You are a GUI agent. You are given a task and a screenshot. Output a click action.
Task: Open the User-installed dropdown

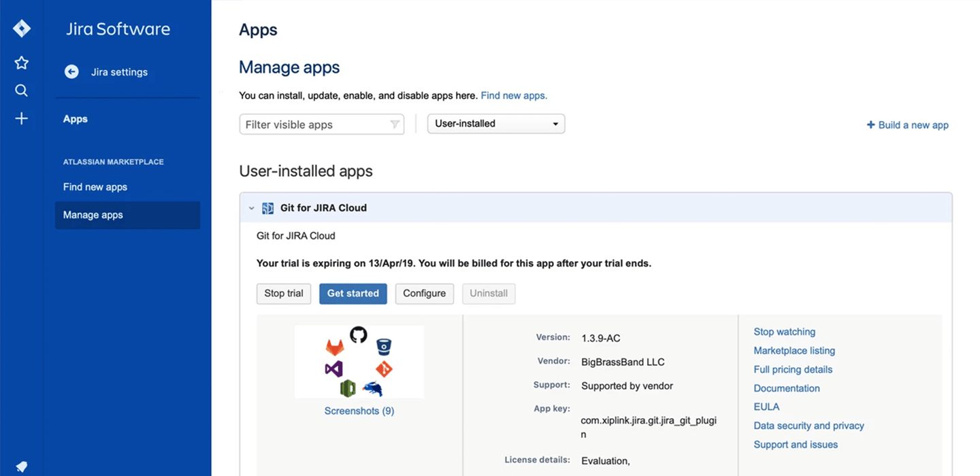(x=495, y=124)
